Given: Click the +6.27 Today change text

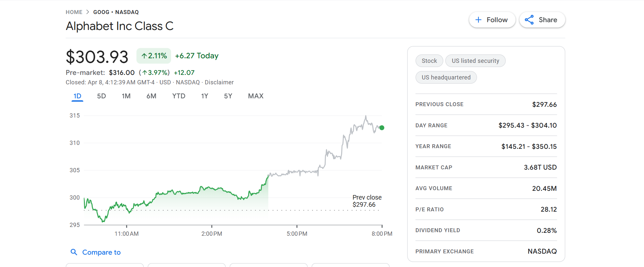Looking at the screenshot, I should tap(197, 56).
